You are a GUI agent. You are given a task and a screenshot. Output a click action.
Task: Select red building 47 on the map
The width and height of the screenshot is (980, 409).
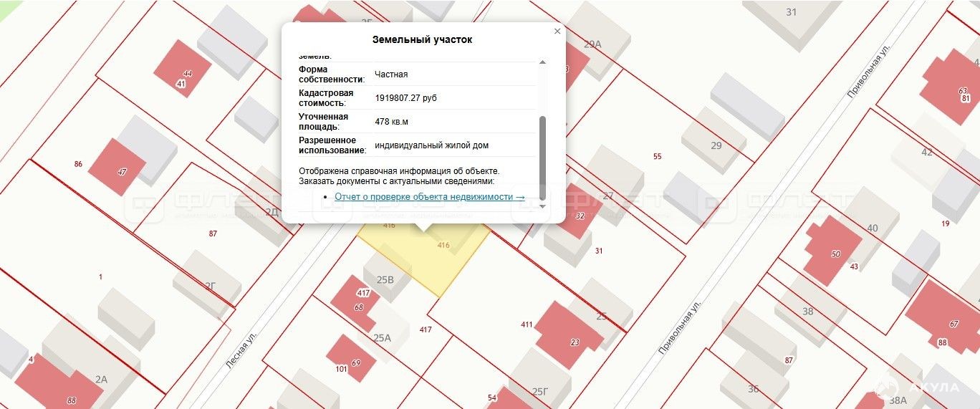[117, 167]
